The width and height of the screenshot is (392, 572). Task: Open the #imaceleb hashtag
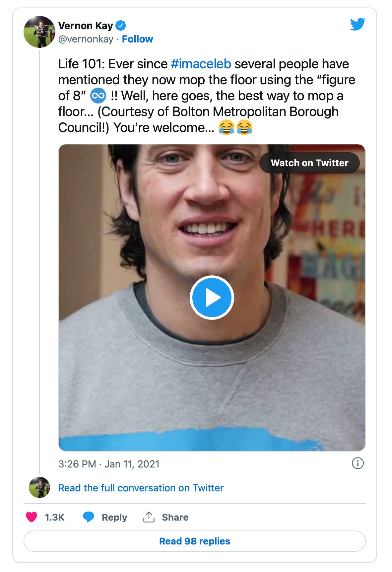tap(201, 64)
